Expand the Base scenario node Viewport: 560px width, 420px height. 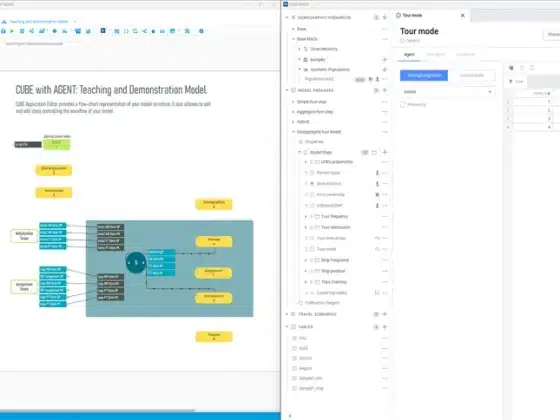pos(294,29)
